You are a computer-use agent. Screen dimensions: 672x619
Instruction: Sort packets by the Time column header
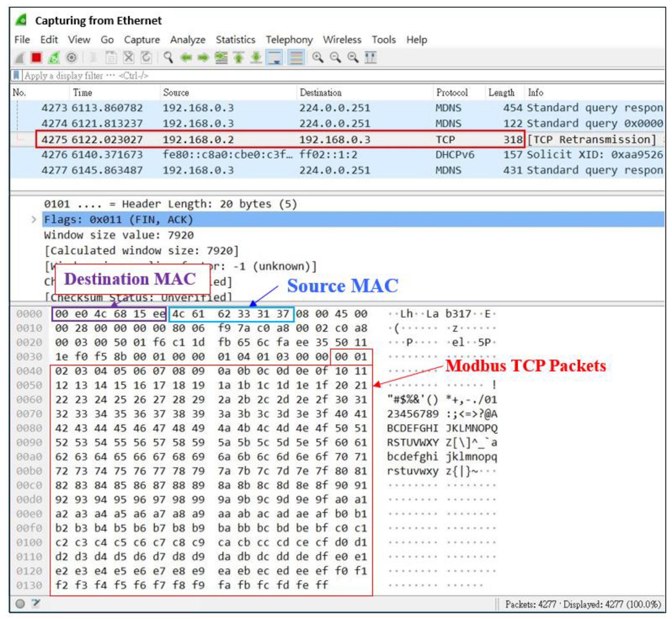[x=82, y=93]
